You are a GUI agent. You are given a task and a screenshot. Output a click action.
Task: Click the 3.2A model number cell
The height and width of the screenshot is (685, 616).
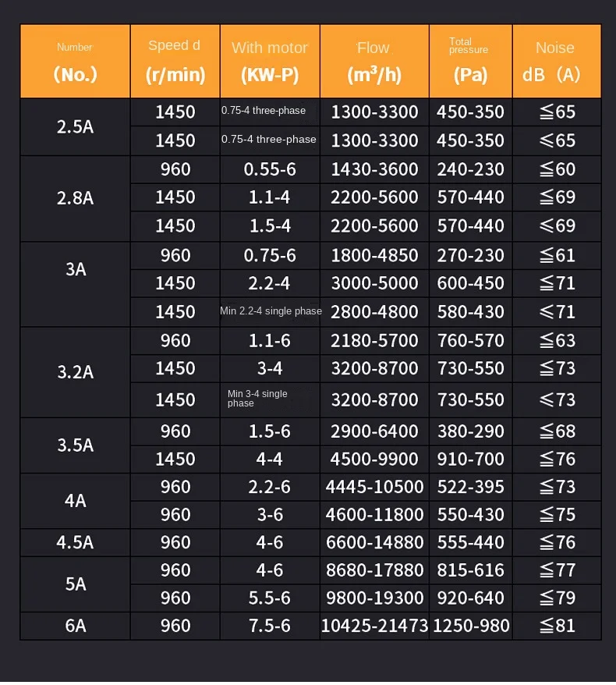75,372
